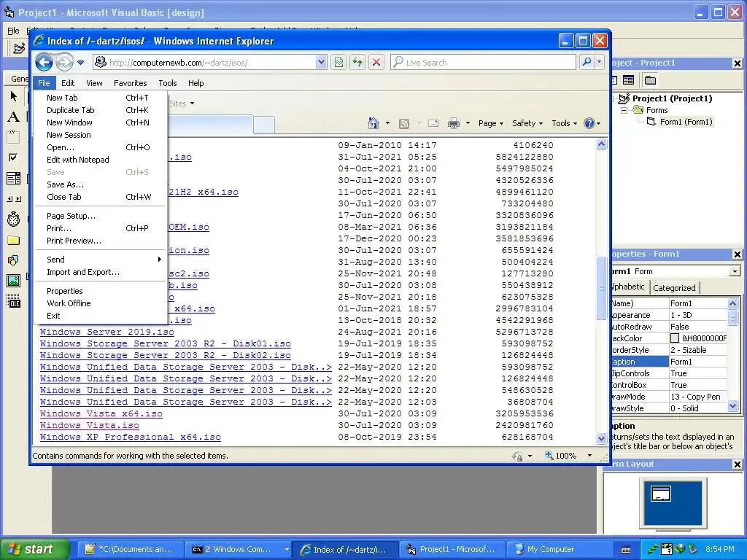Image resolution: width=747 pixels, height=560 pixels.
Task: Click View Object icon in Project explorer
Action: pos(628,80)
